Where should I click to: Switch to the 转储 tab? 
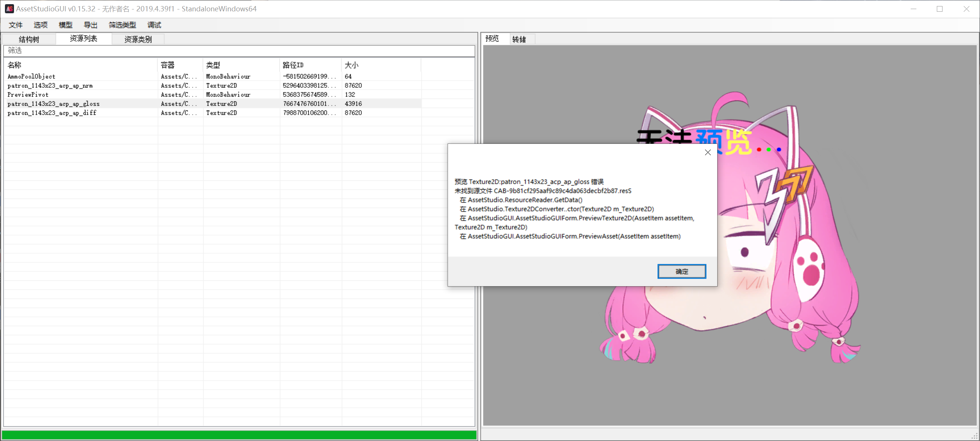(x=519, y=39)
